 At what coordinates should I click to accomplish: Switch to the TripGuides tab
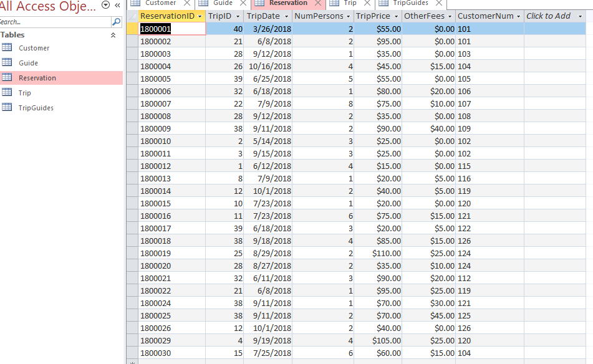click(410, 3)
